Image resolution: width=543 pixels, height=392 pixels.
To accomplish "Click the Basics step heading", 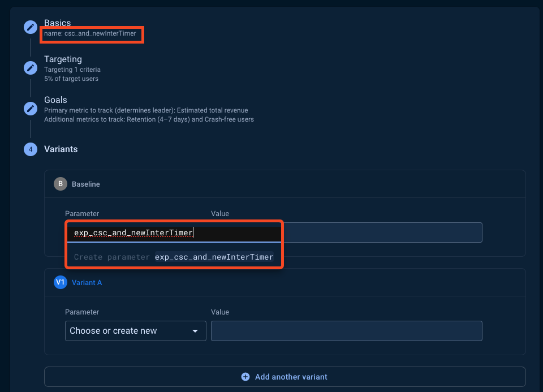I will 58,23.
